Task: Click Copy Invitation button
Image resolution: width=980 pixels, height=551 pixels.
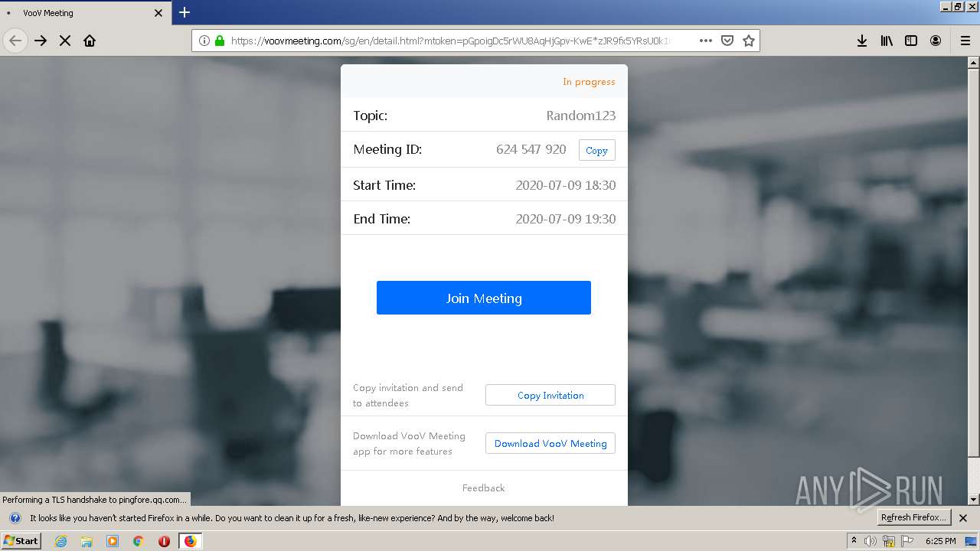Action: pos(550,395)
